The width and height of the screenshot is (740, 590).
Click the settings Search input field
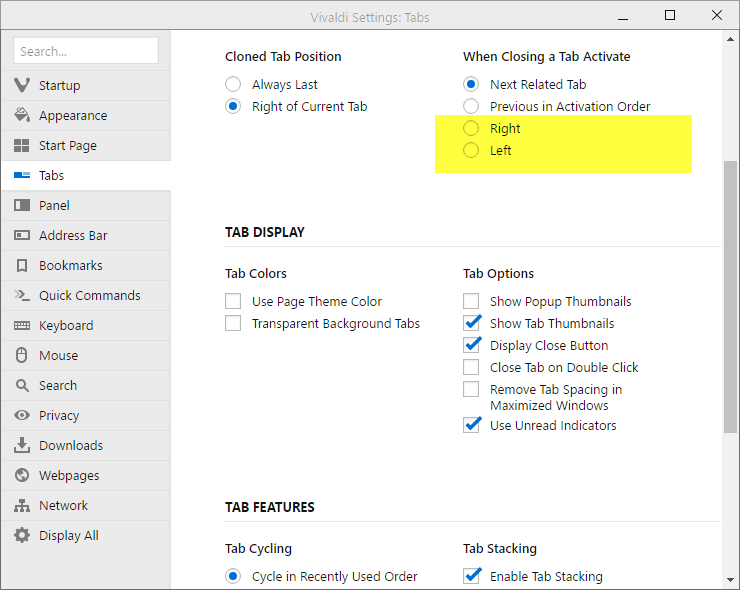click(x=86, y=51)
